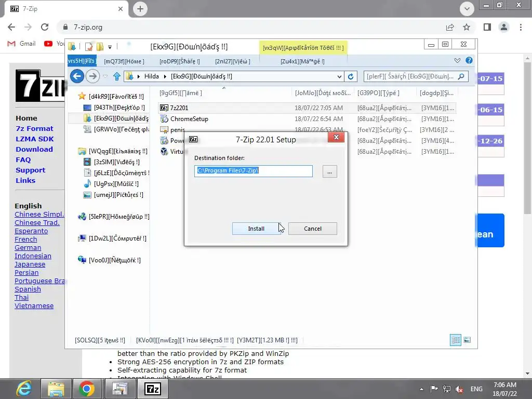Open the Download link on 7-Zip site
532x399 pixels.
34,149
